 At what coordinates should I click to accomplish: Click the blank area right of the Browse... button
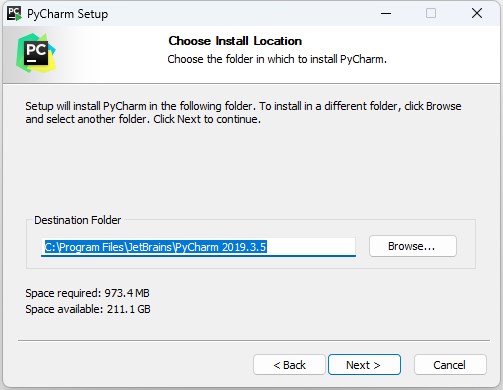[x=466, y=246]
